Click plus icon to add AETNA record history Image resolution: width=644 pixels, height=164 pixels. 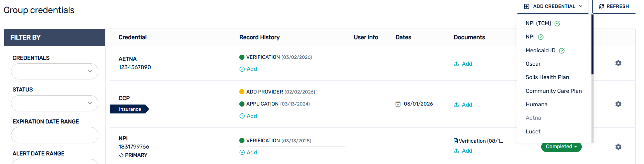tap(242, 69)
